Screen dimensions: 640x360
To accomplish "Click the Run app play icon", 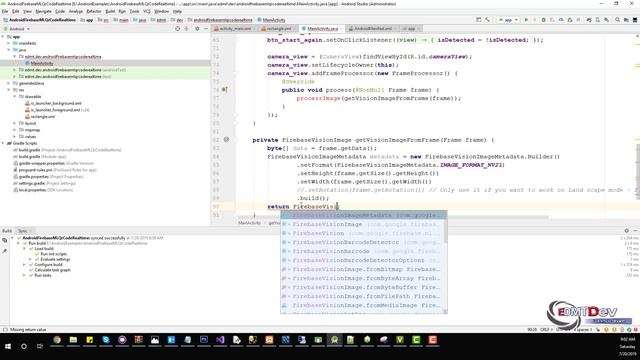I will coord(526,20).
